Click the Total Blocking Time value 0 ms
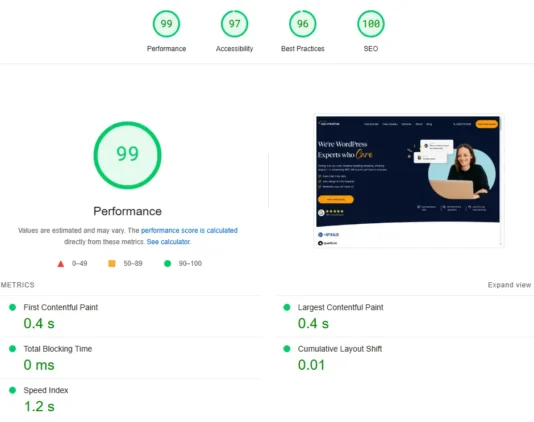The width and height of the screenshot is (534, 422). [x=39, y=365]
